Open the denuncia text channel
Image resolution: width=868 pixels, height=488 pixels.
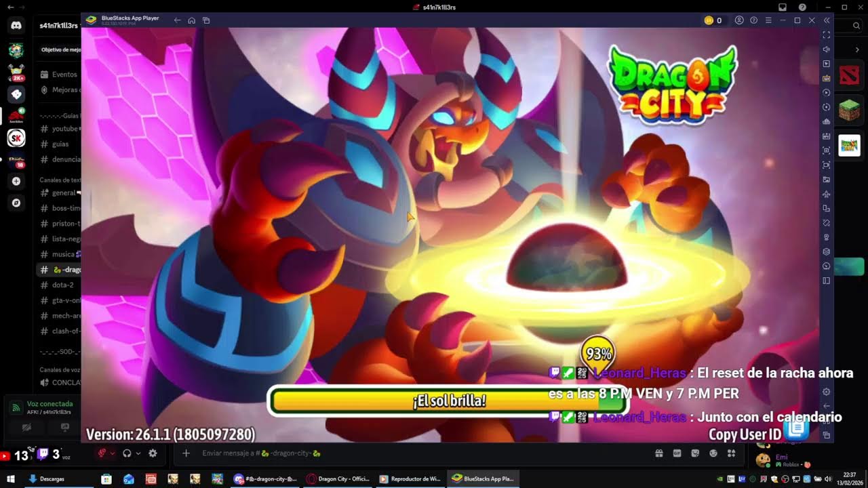click(x=60, y=160)
